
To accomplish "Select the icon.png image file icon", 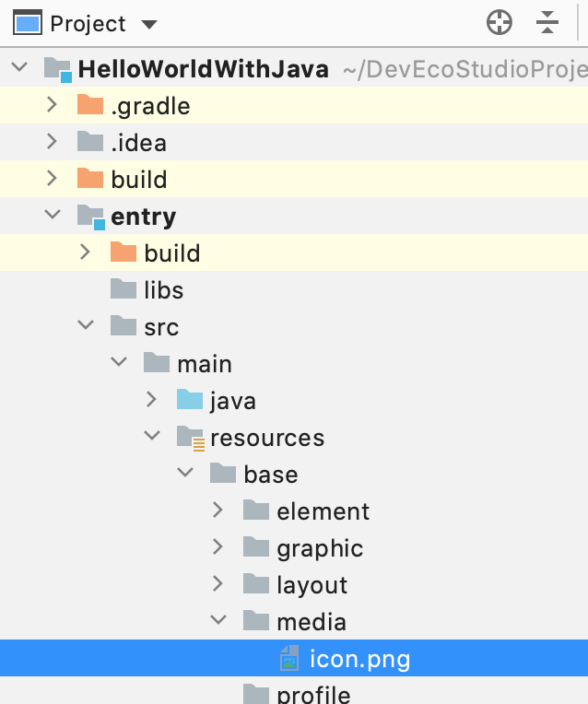I will point(289,658).
